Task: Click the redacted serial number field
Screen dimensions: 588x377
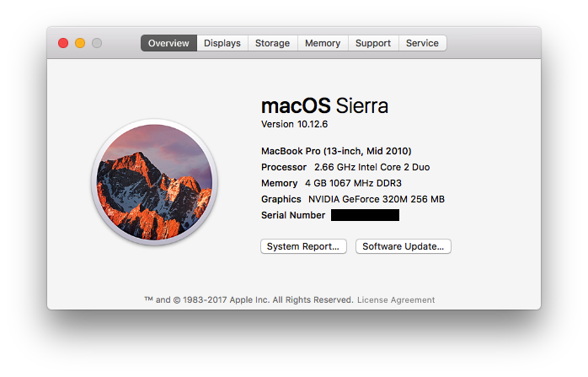Action: (365, 215)
